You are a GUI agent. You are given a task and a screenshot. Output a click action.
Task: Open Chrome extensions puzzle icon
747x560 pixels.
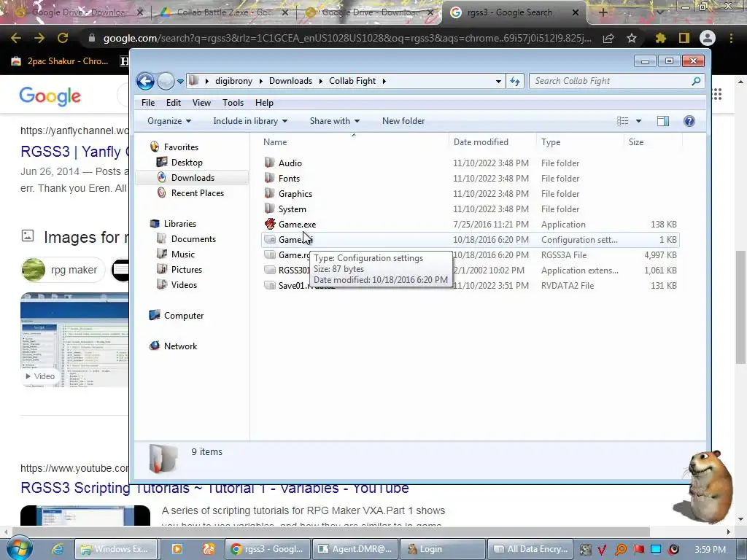pyautogui.click(x=660, y=38)
